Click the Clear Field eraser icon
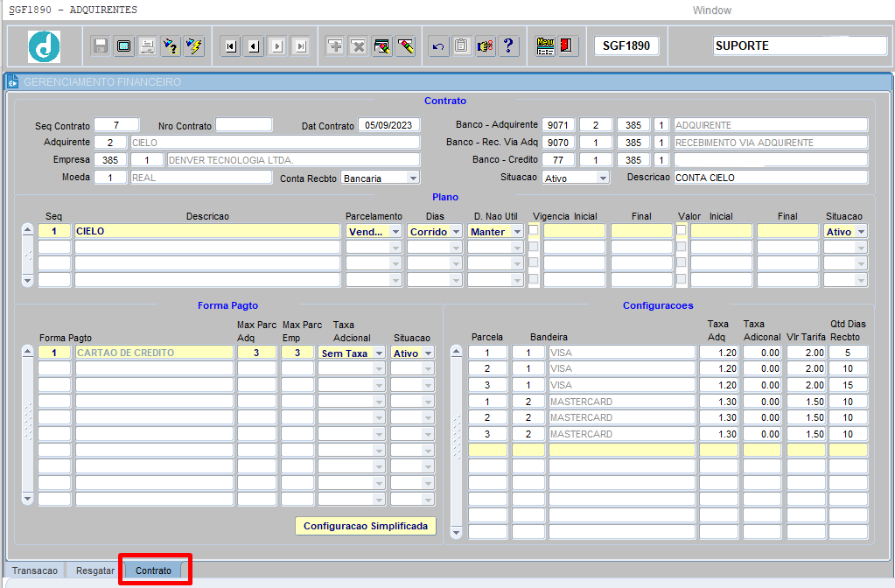 [405, 45]
